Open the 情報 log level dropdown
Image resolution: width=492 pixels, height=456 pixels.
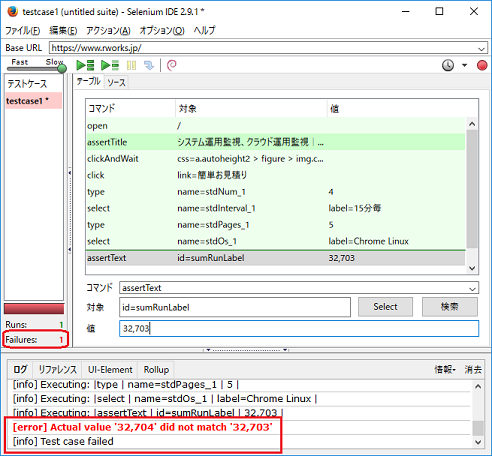(x=445, y=369)
